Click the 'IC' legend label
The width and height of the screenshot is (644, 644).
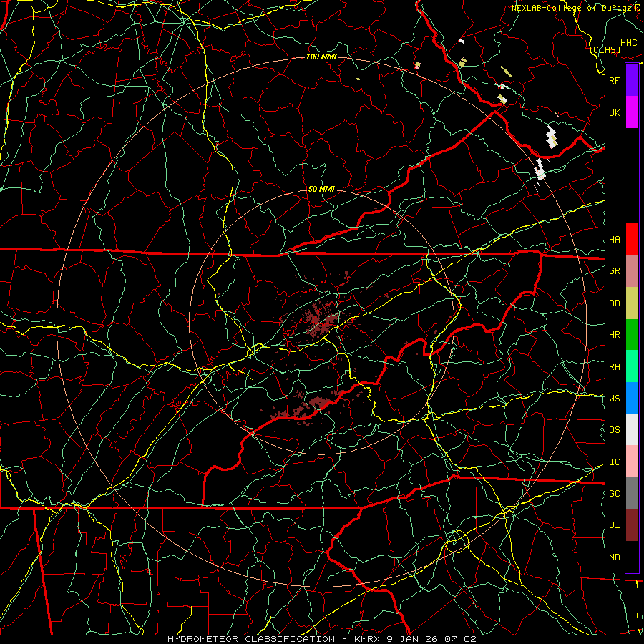614,462
